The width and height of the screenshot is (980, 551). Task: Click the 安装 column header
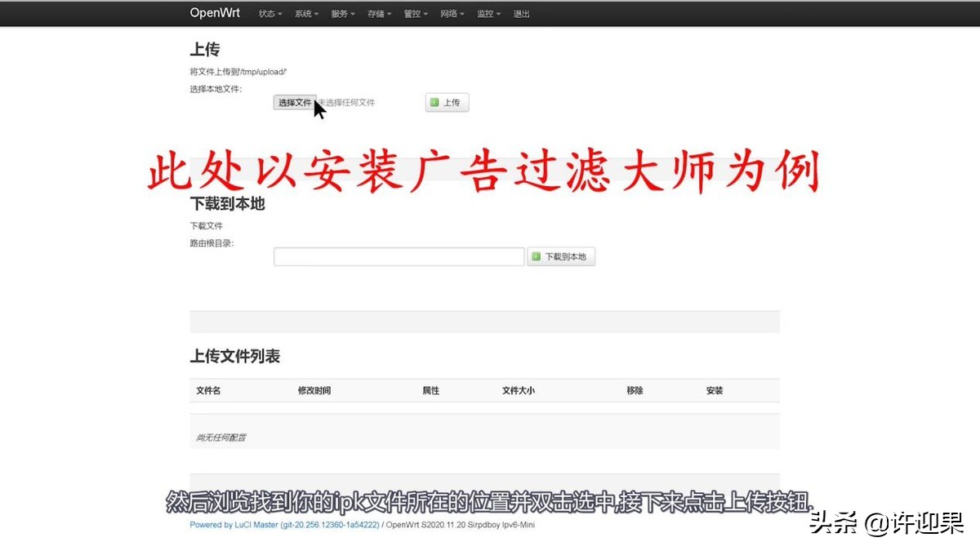pyautogui.click(x=714, y=390)
